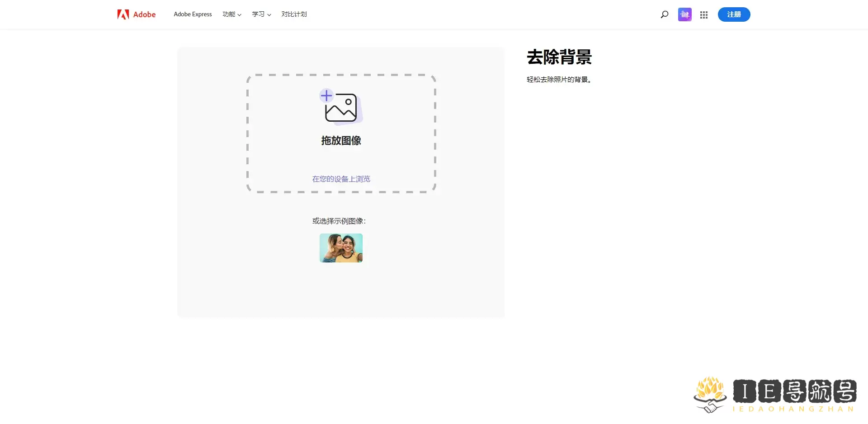
Task: Open the search icon
Action: [x=664, y=14]
